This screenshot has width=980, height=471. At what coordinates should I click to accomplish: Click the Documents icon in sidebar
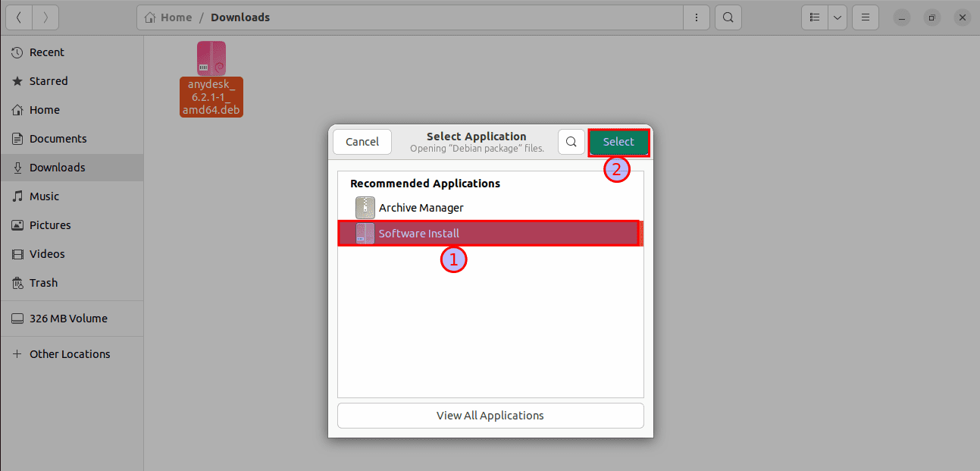(17, 139)
